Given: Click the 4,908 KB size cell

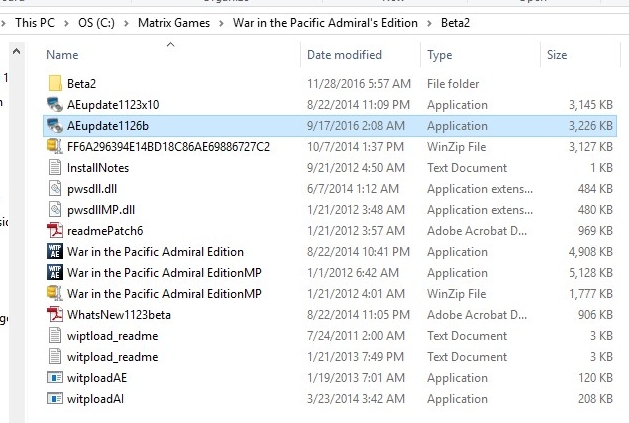Looking at the screenshot, I should [x=591, y=252].
